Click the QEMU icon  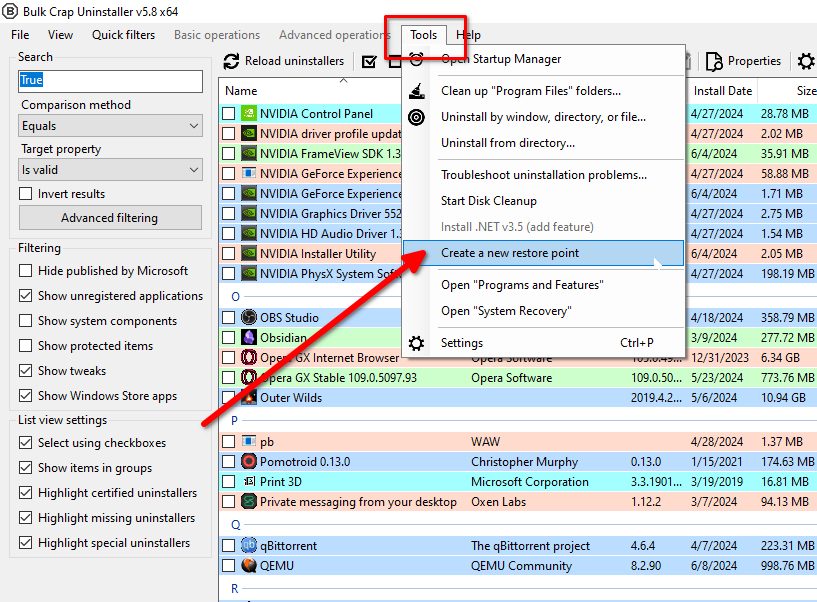tap(249, 566)
